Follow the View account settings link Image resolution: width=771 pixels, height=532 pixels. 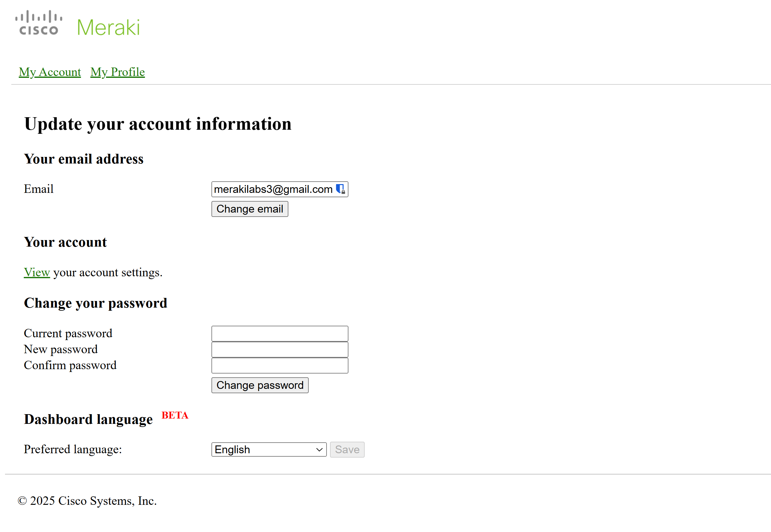coord(37,272)
